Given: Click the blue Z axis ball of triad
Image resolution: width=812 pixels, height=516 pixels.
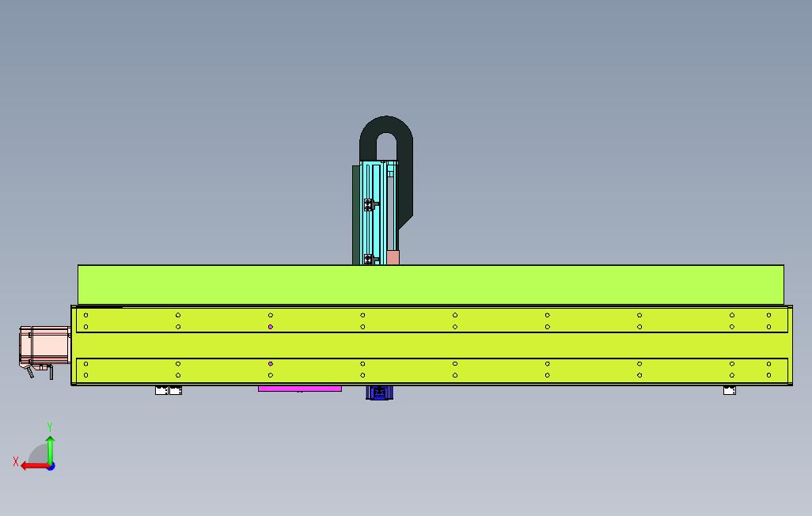Looking at the screenshot, I should (51, 467).
